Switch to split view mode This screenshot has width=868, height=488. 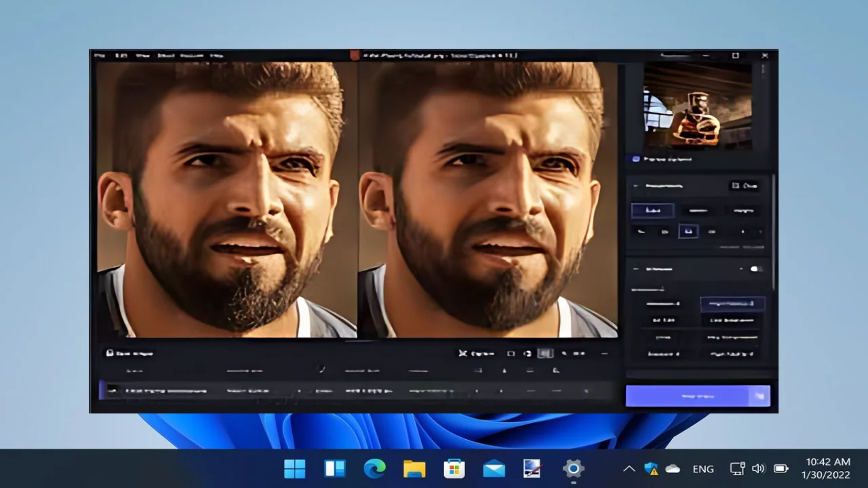[528, 353]
